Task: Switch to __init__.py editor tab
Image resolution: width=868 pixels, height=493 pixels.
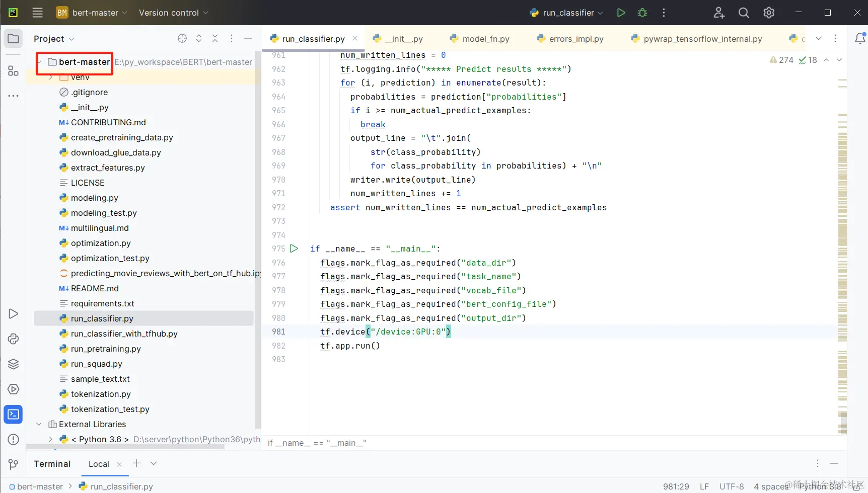Action: click(398, 39)
